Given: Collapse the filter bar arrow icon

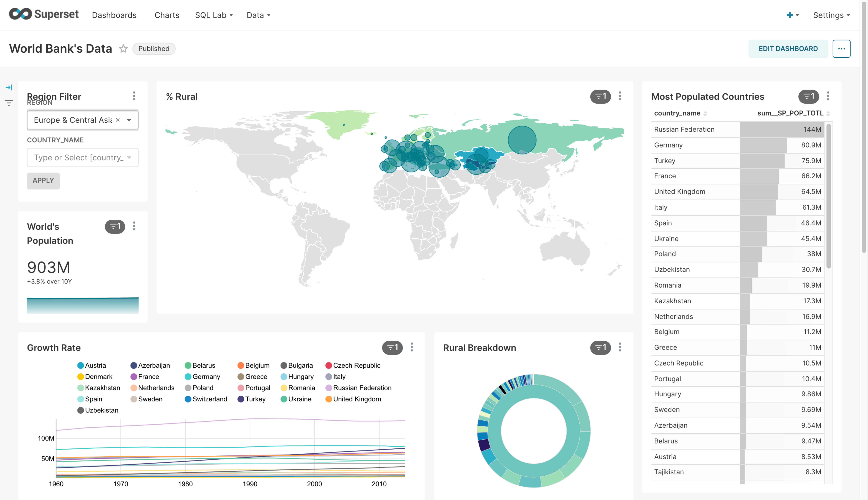Looking at the screenshot, I should pyautogui.click(x=9, y=88).
